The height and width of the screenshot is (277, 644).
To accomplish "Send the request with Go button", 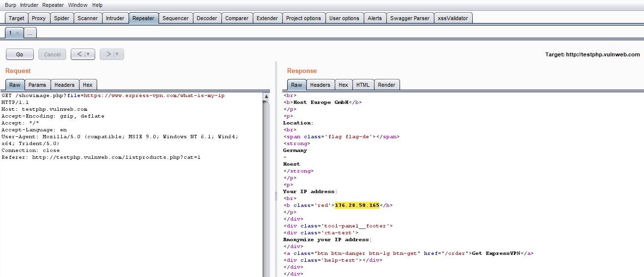I will tap(20, 54).
